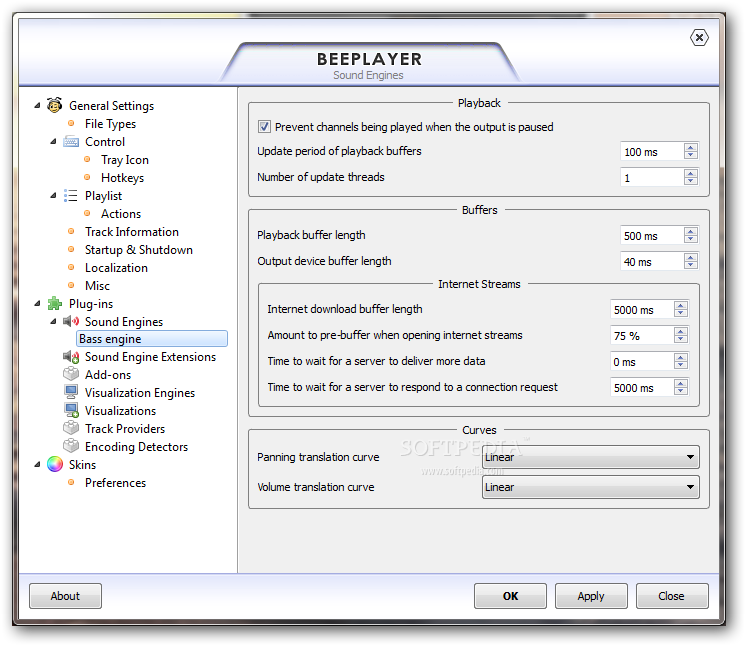Click the Plug-ins puzzle piece icon

pos(55,303)
